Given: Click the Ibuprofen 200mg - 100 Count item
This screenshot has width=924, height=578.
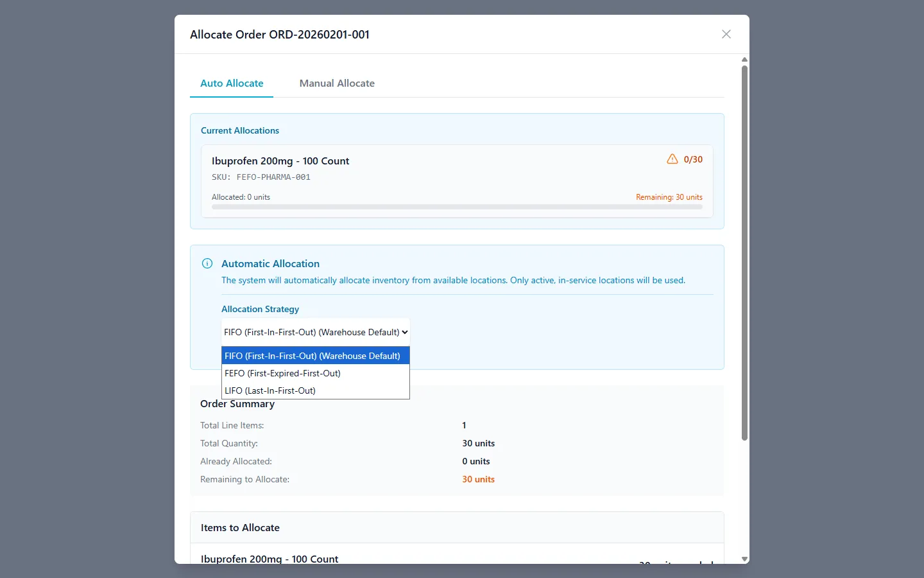Looking at the screenshot, I should (280, 161).
